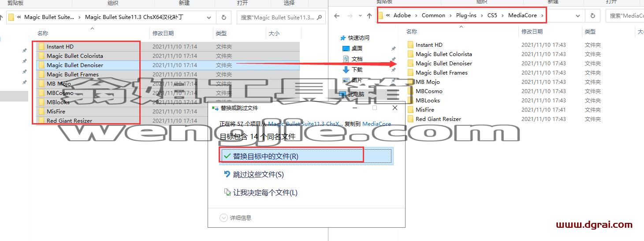Click source folder link in dialog
The image size is (644, 241).
click(305, 124)
